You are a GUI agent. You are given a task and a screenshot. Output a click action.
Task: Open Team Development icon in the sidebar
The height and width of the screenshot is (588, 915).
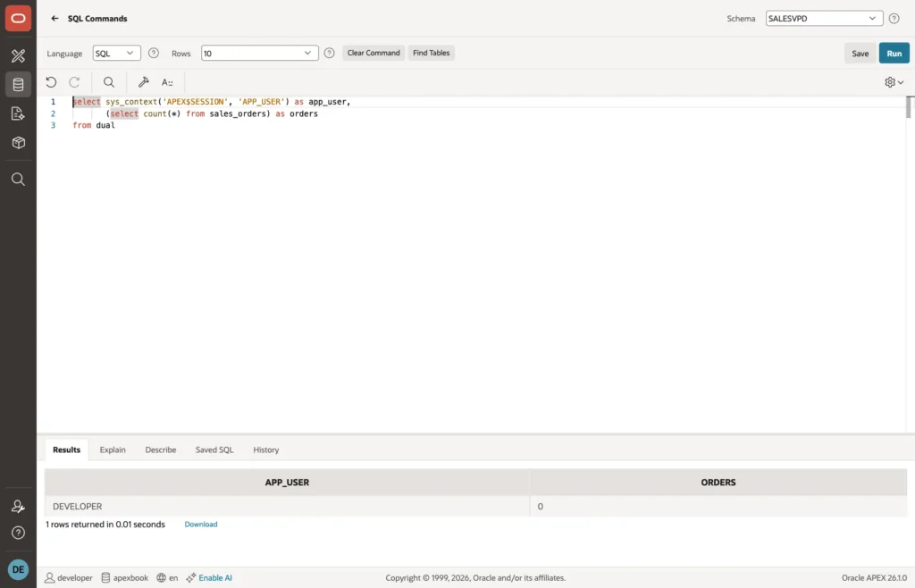pos(18,113)
